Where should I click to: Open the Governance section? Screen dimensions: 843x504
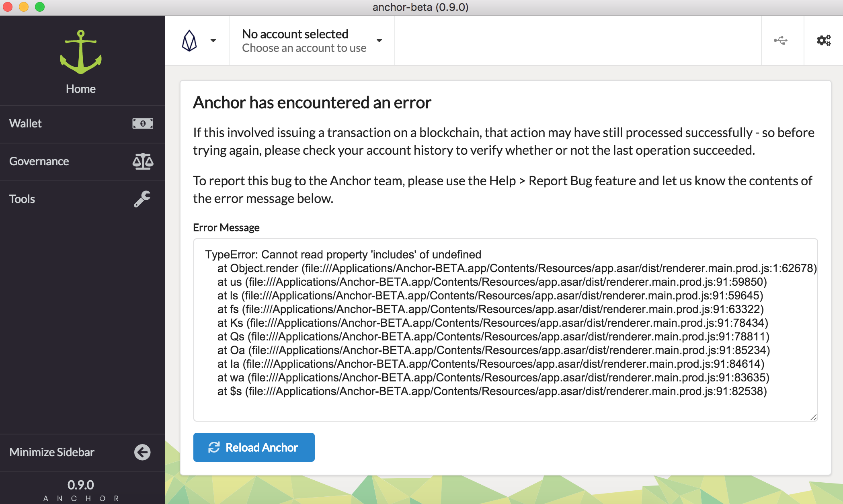click(x=39, y=161)
